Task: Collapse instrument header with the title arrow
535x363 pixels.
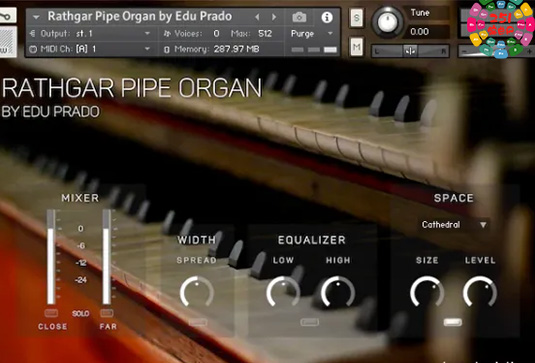Action: (x=36, y=17)
